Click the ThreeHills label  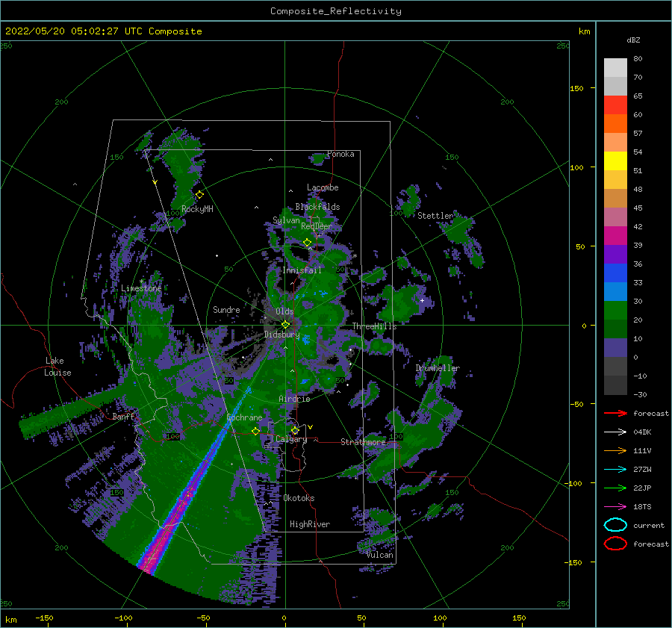(x=375, y=326)
